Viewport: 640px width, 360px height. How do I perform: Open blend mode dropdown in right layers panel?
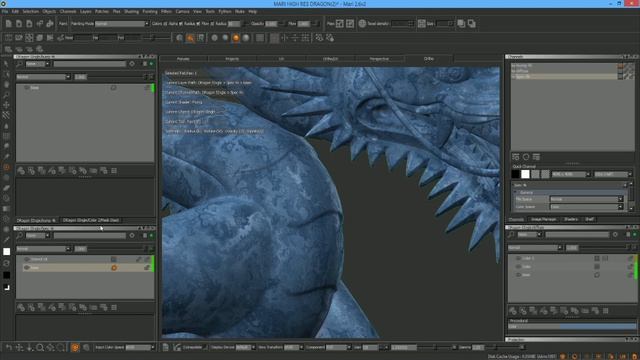pyautogui.click(x=535, y=248)
